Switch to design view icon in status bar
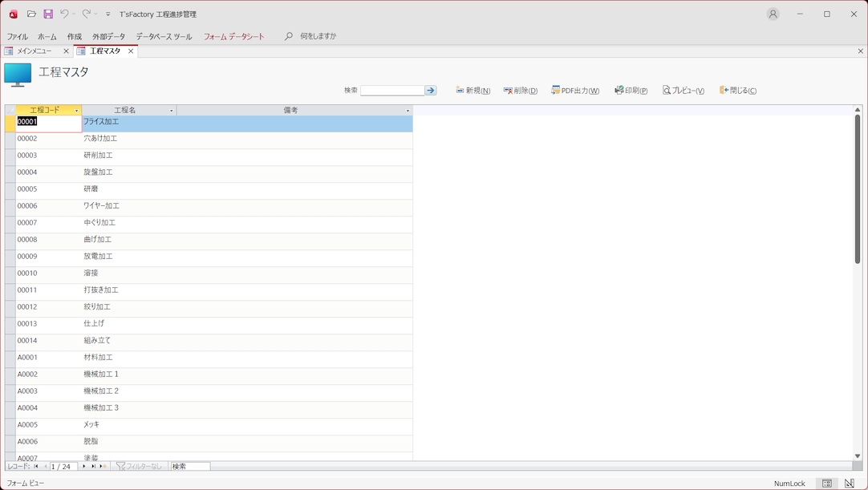Image resolution: width=868 pixels, height=490 pixels. point(849,484)
